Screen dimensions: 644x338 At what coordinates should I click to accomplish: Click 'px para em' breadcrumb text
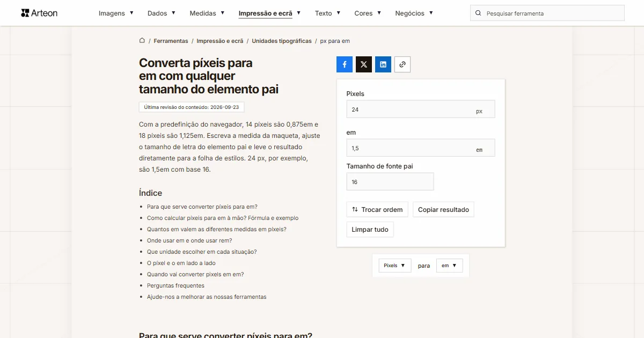(x=335, y=41)
